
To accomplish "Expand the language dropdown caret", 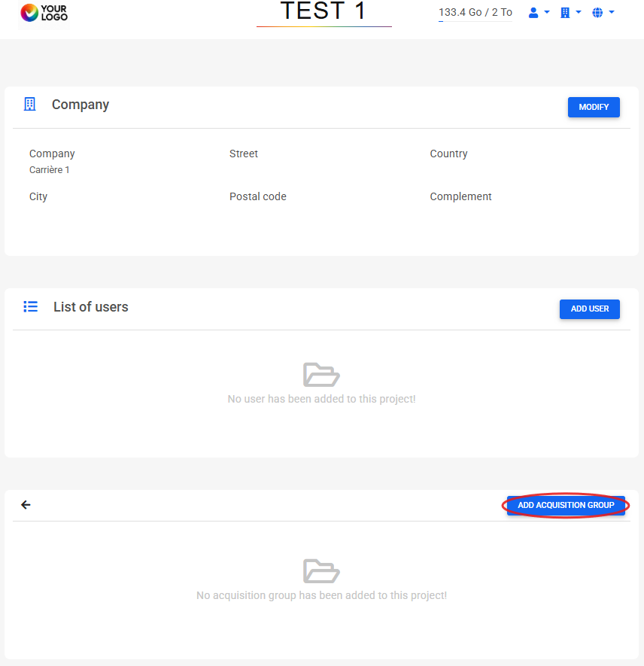I will point(612,13).
